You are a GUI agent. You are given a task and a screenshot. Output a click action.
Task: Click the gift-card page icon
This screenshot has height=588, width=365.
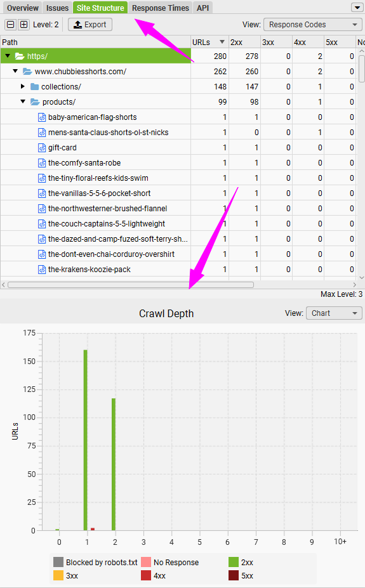pos(42,148)
